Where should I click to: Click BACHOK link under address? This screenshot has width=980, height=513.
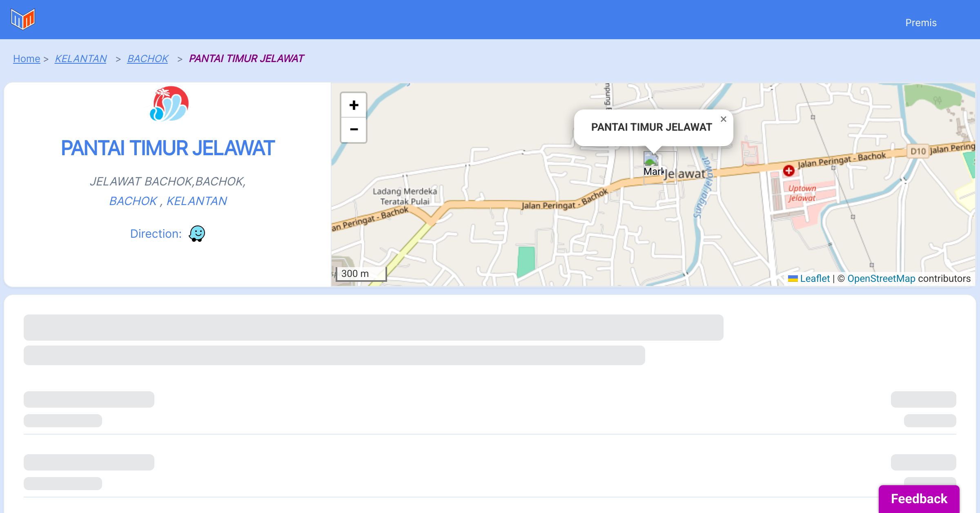click(133, 201)
